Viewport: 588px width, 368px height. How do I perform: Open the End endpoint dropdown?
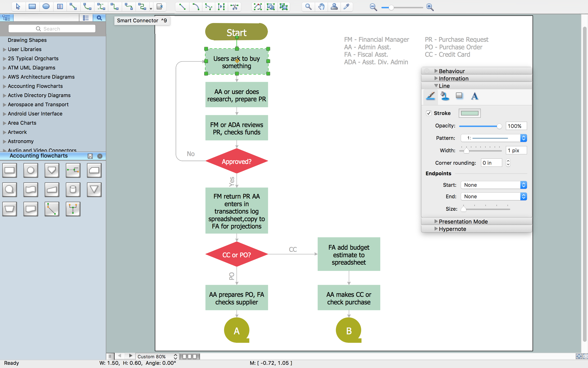click(x=494, y=196)
